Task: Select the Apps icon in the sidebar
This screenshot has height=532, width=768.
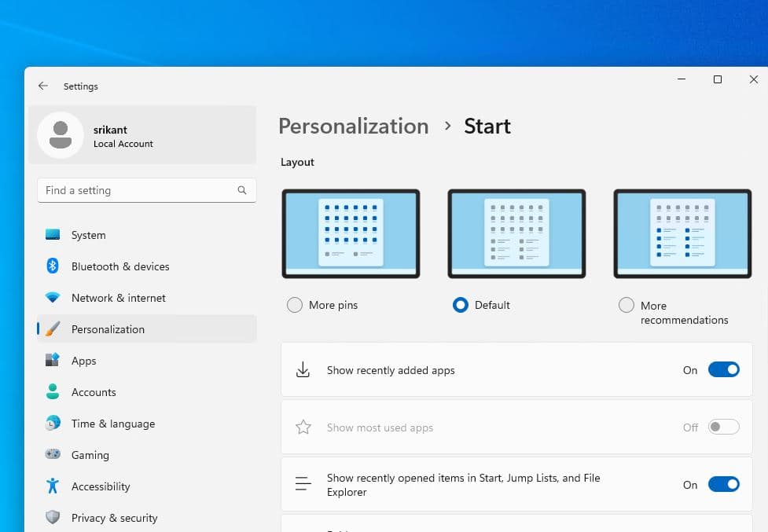Action: tap(53, 360)
